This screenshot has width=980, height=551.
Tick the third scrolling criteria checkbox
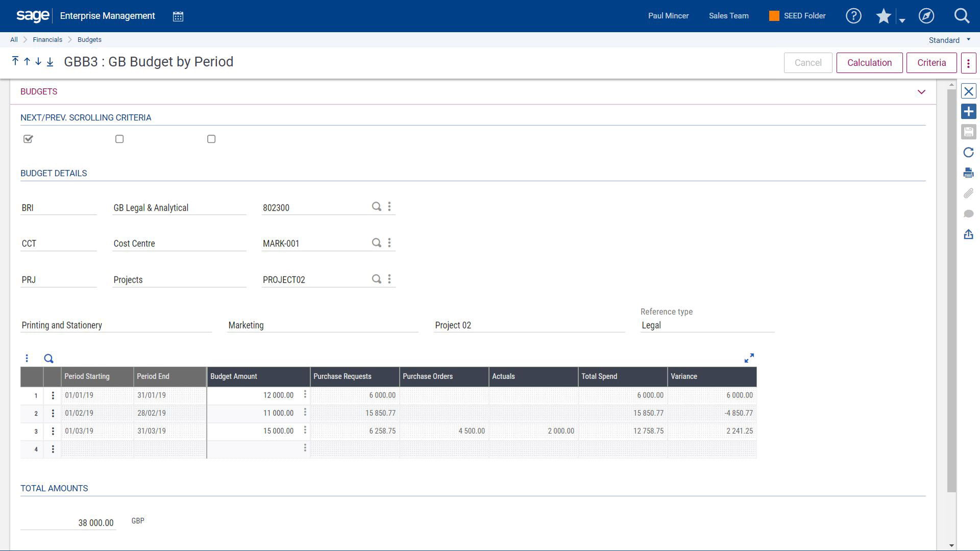(x=211, y=139)
